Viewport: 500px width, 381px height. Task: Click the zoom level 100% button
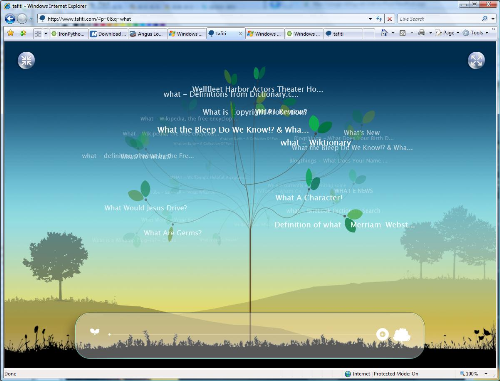click(470, 374)
